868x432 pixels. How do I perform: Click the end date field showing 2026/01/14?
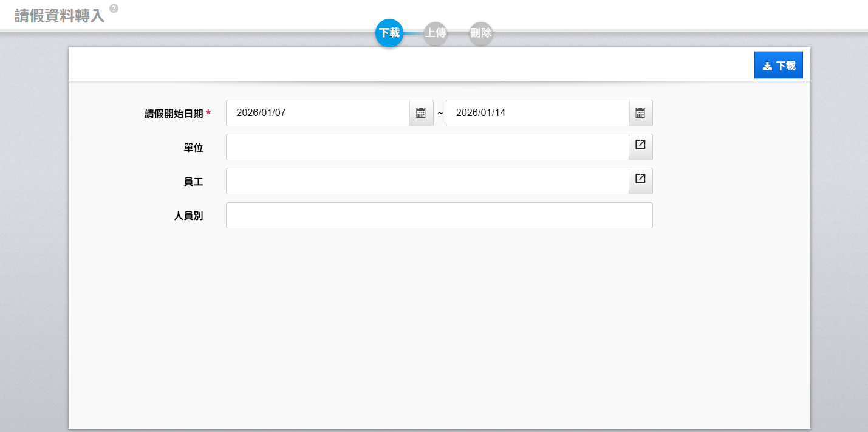[537, 113]
